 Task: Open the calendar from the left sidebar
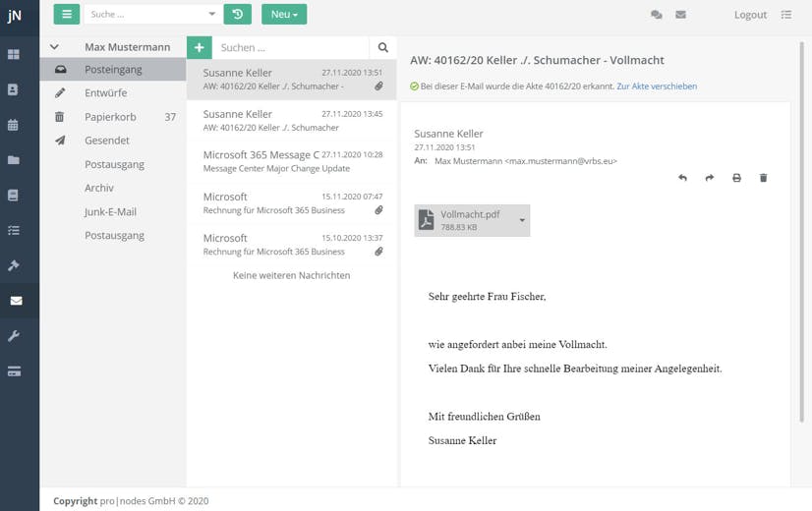pyautogui.click(x=14, y=125)
